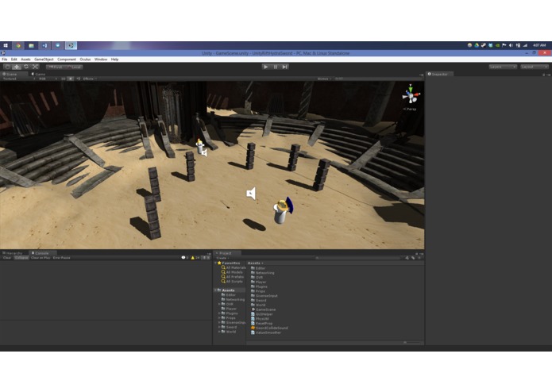Expand the Sword folder in the Assets tree
Viewport: 552px width, 392px height.
click(219, 327)
